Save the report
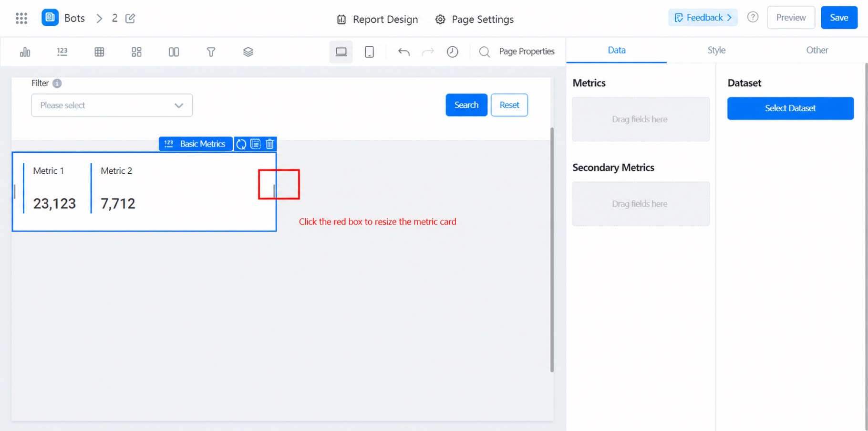Screen dimensions: 868x431 pos(839,18)
